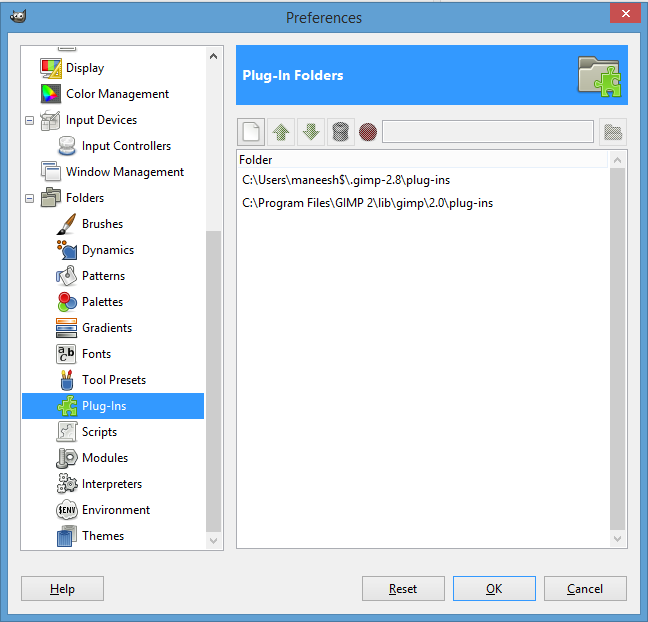This screenshot has height=622, width=648.
Task: Click the category tree scroll up arrow
Action: [x=213, y=56]
